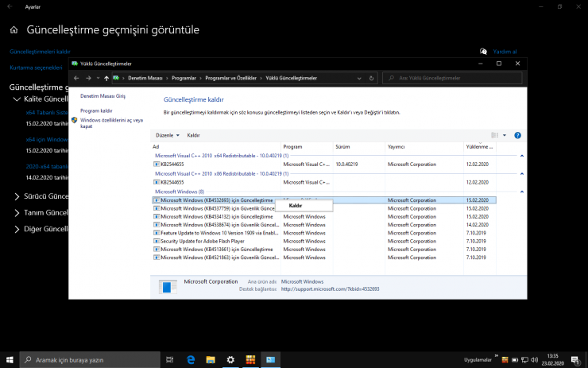Click the battery tray icon
The width and height of the screenshot is (588, 368).
(515, 360)
